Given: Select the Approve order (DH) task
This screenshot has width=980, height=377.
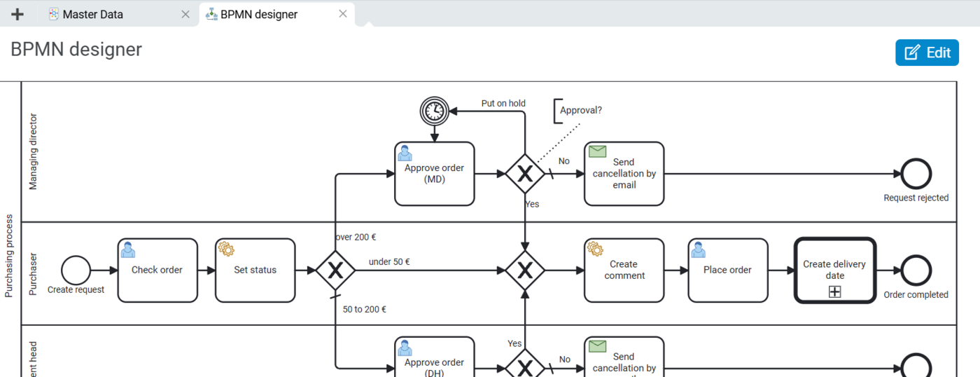Looking at the screenshot, I should tap(435, 357).
